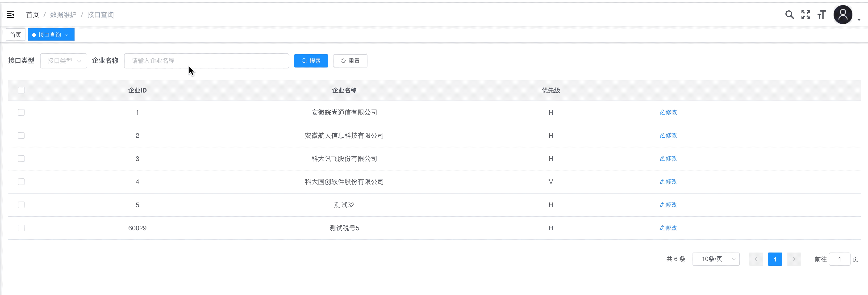Open the 接口类型 dropdown
Image resolution: width=868 pixels, height=295 pixels.
[64, 61]
